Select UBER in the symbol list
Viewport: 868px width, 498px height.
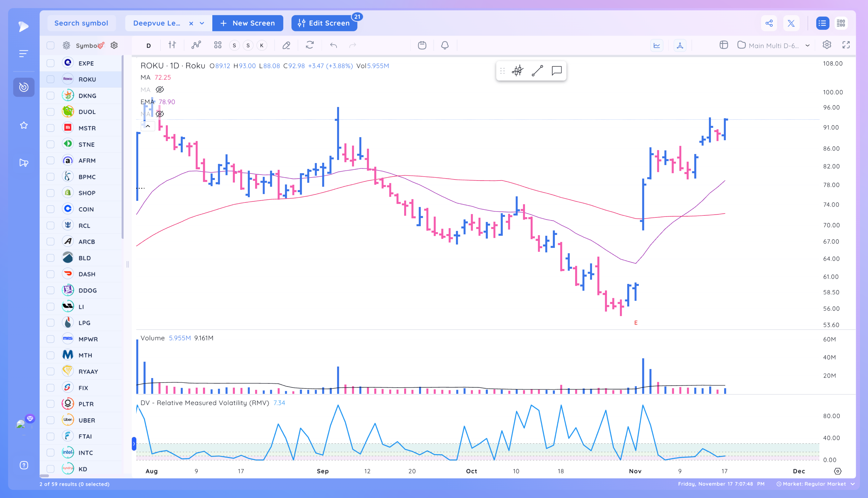point(81,420)
